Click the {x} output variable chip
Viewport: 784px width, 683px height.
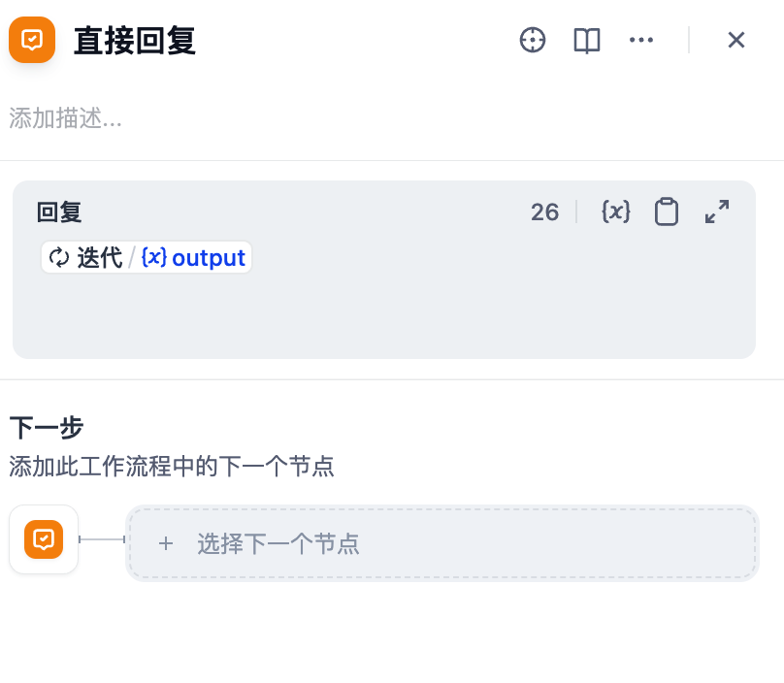click(194, 257)
